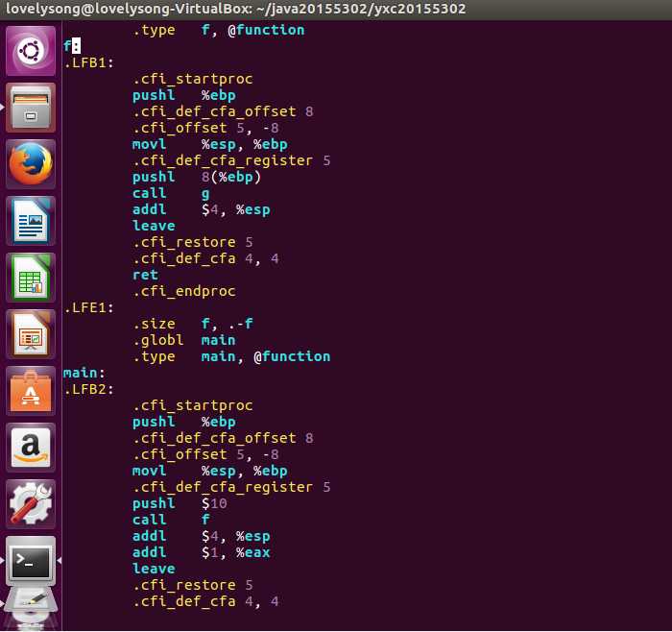Open the Files manager from the dock
The width and height of the screenshot is (672, 632).
31,108
